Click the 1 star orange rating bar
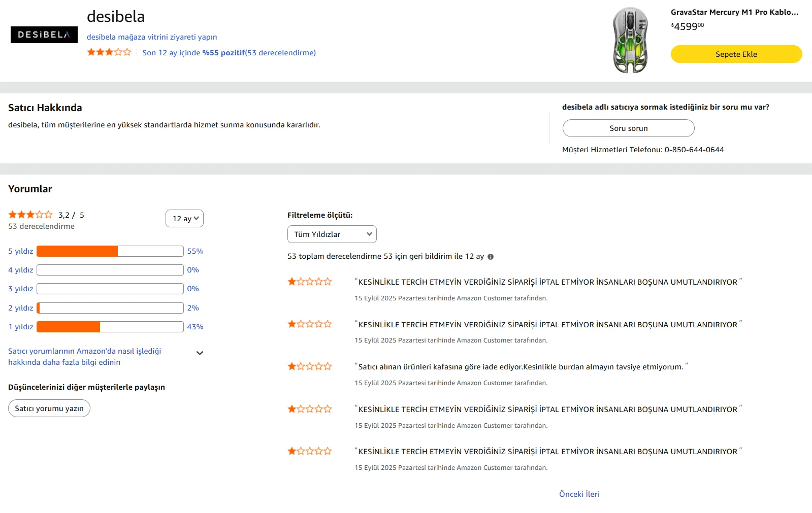The image size is (812, 513). 69,327
